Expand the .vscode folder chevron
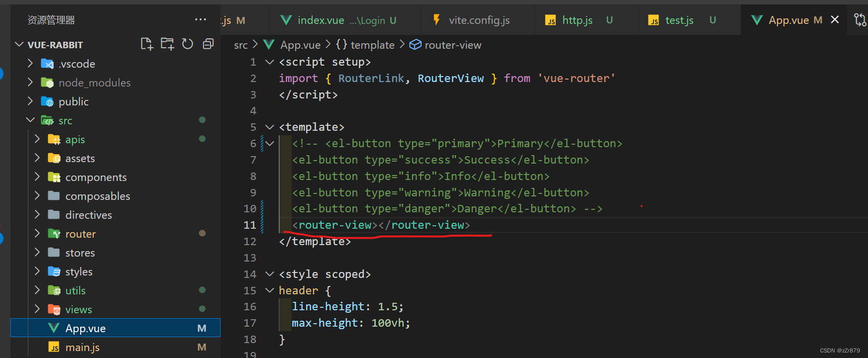Screen dimensions: 868x358 coord(30,63)
